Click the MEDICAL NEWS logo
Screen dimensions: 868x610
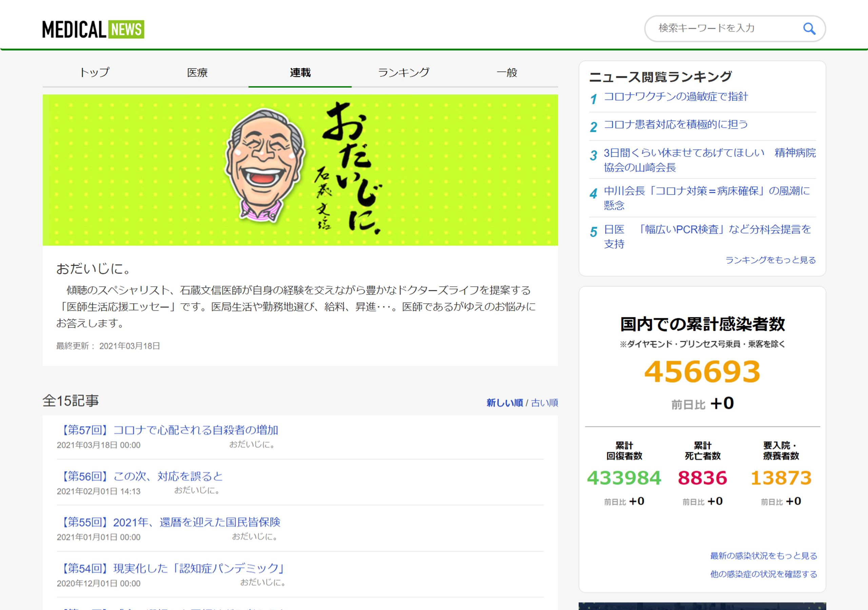click(93, 29)
